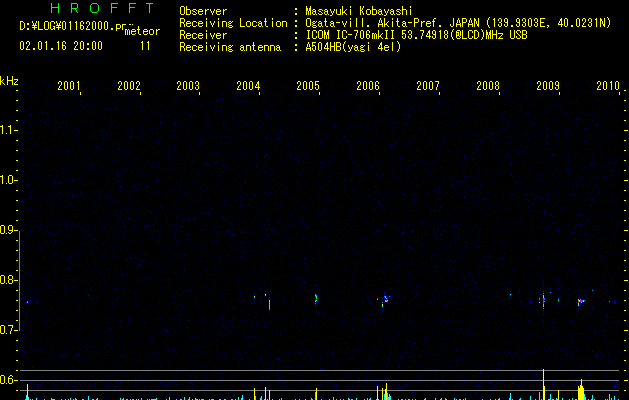Click the 'Observer' field label
This screenshot has height=400, width=629.
[203, 11]
